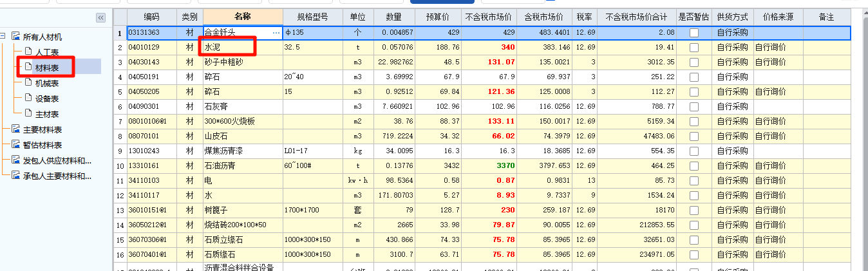Collapse the left panel with the « button

pyautogui.click(x=101, y=17)
